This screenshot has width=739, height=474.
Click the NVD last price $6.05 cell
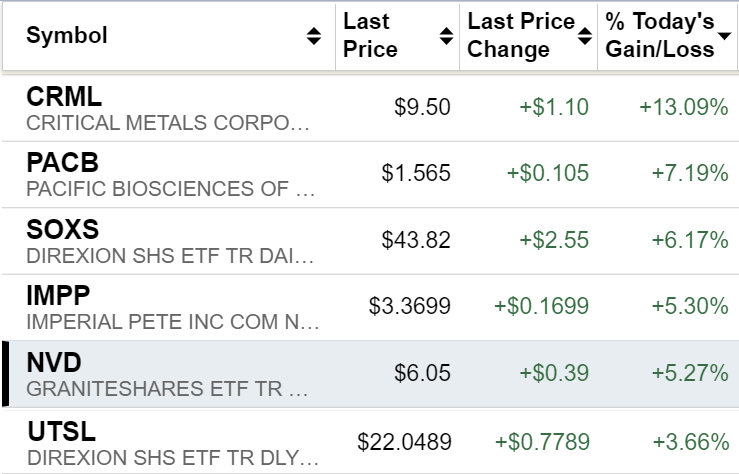pos(422,373)
